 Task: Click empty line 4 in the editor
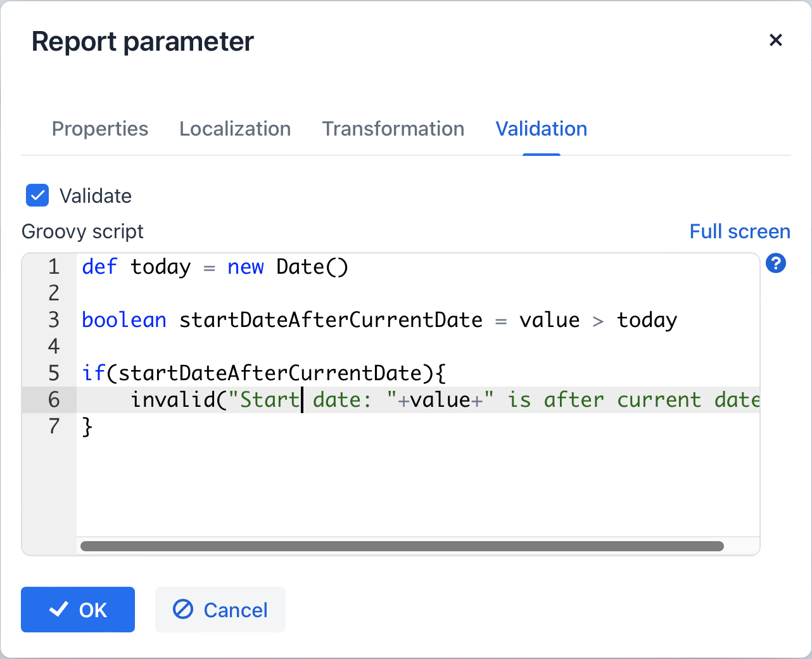[x=418, y=347]
